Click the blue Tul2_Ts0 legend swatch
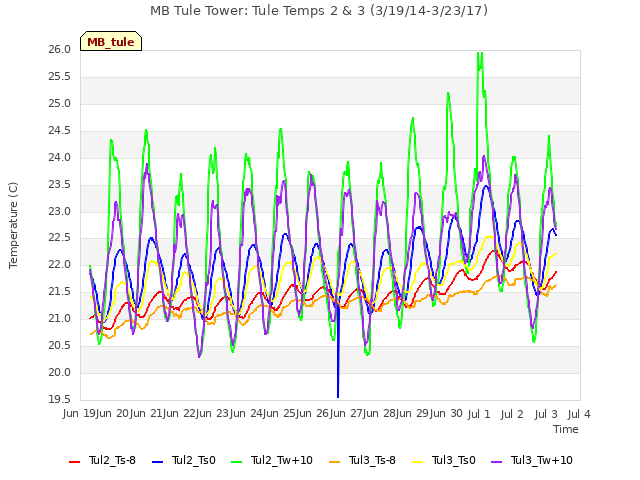Screen dimensions: 640x480 (x=158, y=462)
